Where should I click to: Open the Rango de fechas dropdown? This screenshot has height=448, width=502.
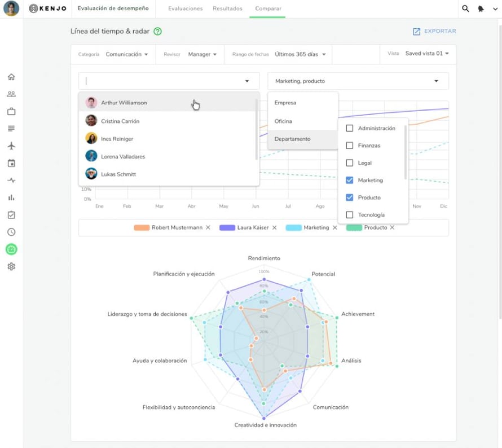pos(300,55)
